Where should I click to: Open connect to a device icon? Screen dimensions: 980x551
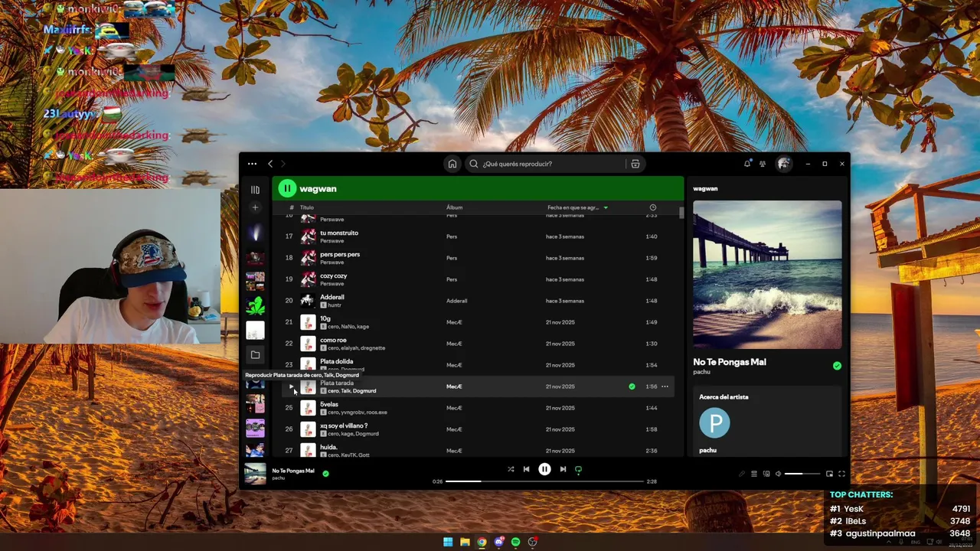point(766,474)
